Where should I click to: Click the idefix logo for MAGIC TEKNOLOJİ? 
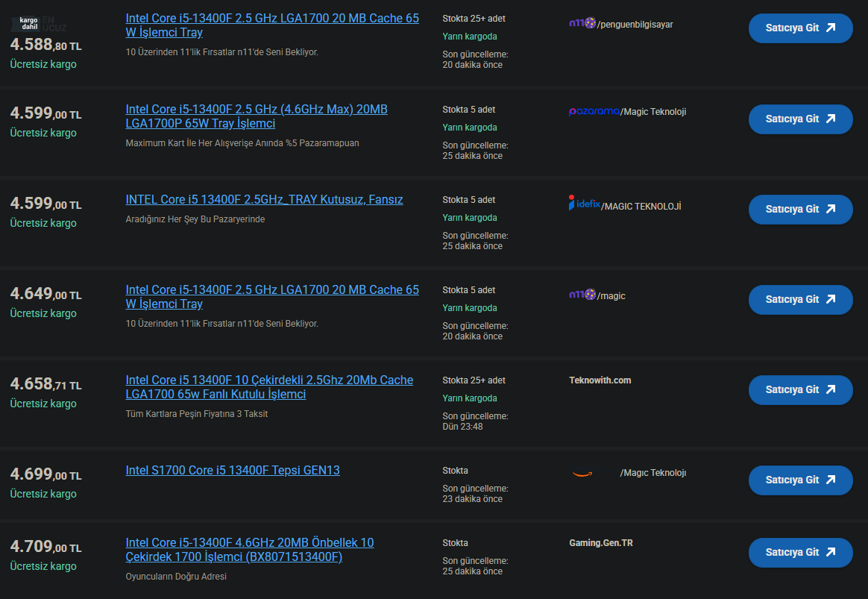[584, 203]
